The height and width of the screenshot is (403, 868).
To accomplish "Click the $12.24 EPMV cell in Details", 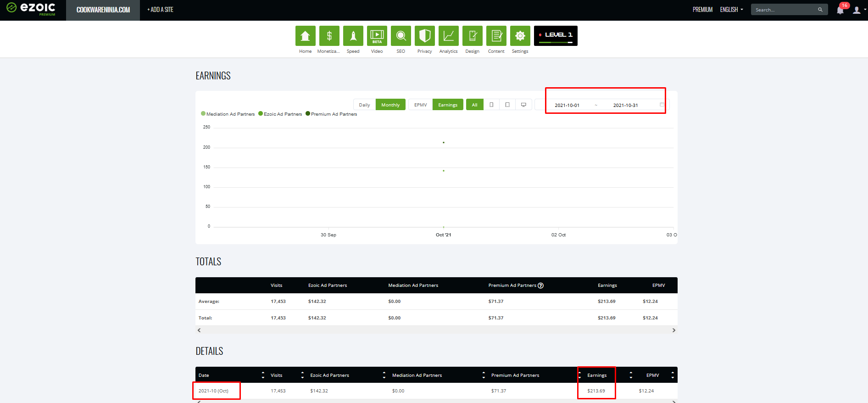I will point(646,391).
